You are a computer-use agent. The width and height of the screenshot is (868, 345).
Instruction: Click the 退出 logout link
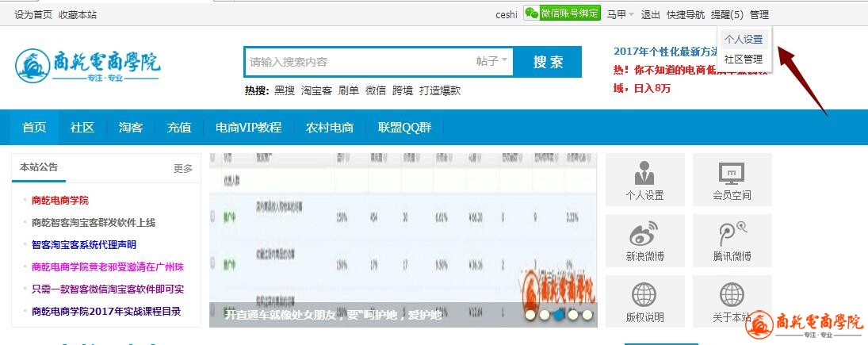click(x=650, y=14)
